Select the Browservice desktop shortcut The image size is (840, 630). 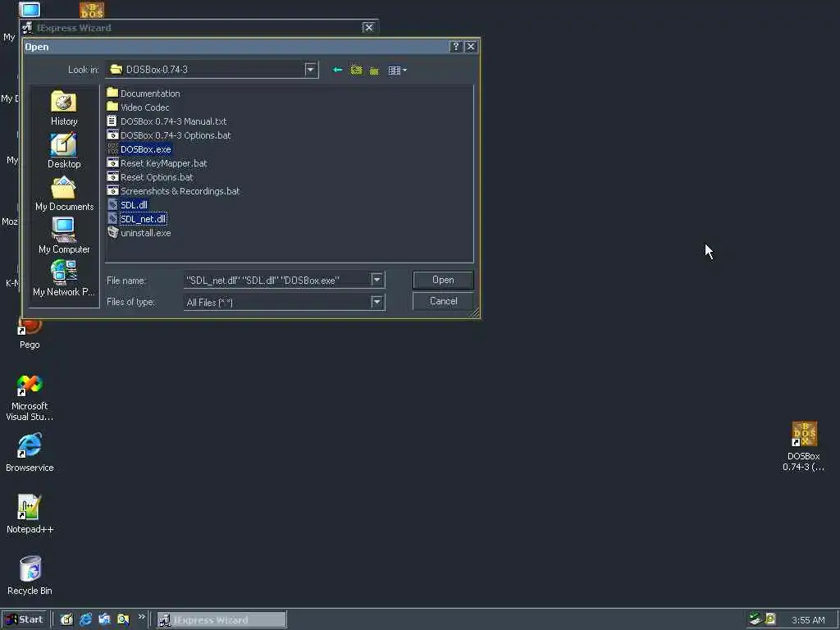click(30, 453)
